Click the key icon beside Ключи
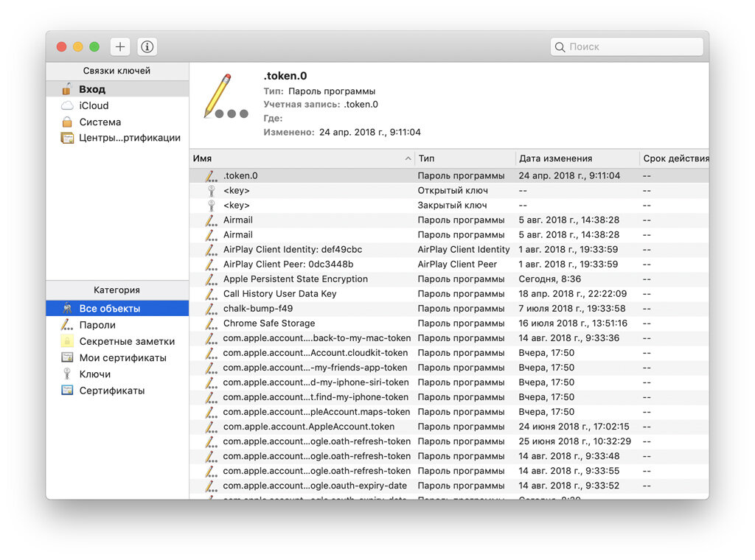This screenshot has height=560, width=755. pyautogui.click(x=67, y=374)
